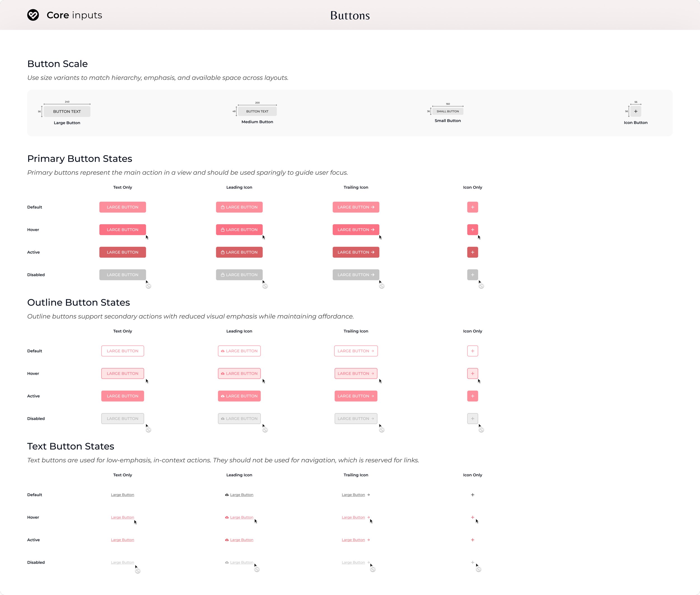Click primary default text-only LARGE BUTTON
Screen dimensions: 700x595
coord(123,207)
